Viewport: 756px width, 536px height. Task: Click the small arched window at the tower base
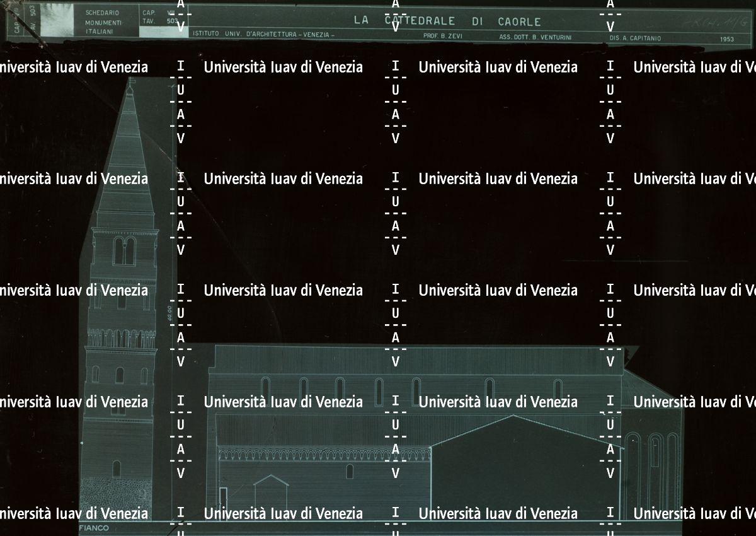(x=117, y=469)
